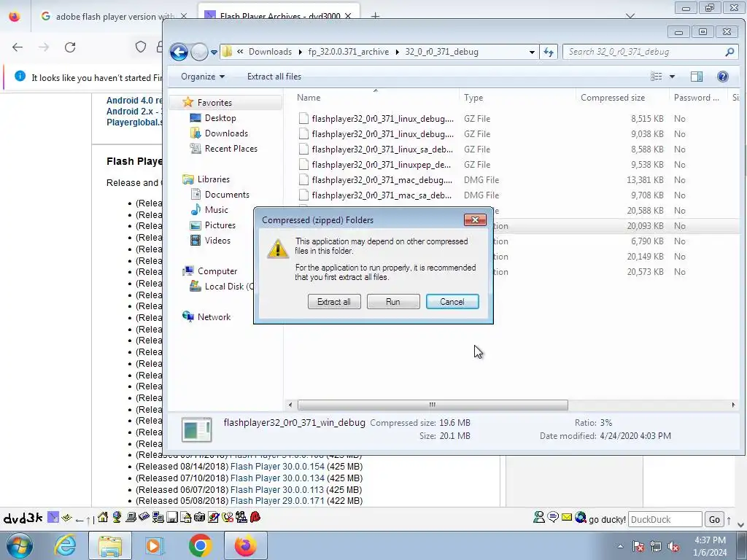Click Run in the Compressed Folders dialog

pyautogui.click(x=393, y=301)
